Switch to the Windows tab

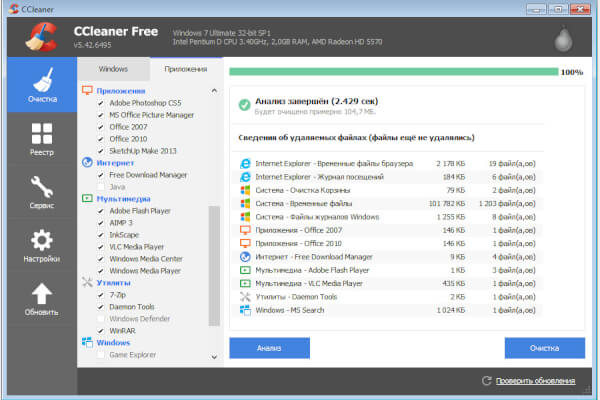(x=113, y=69)
